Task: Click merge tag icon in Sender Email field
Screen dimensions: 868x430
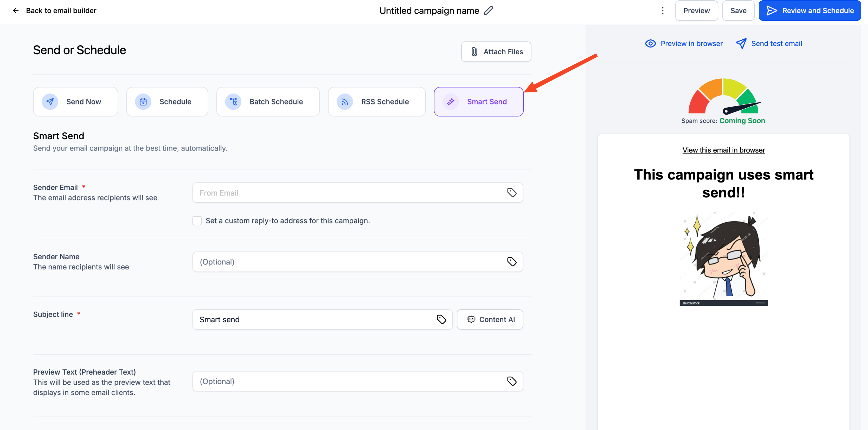Action: 511,193
